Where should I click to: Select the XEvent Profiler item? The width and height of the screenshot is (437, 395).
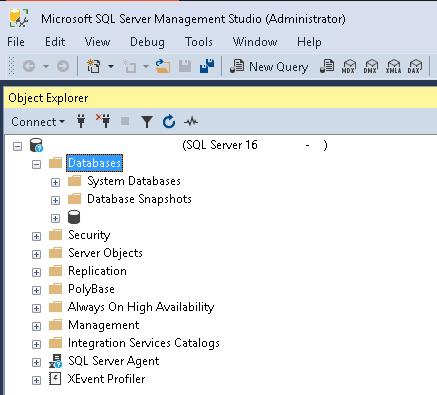tap(106, 379)
